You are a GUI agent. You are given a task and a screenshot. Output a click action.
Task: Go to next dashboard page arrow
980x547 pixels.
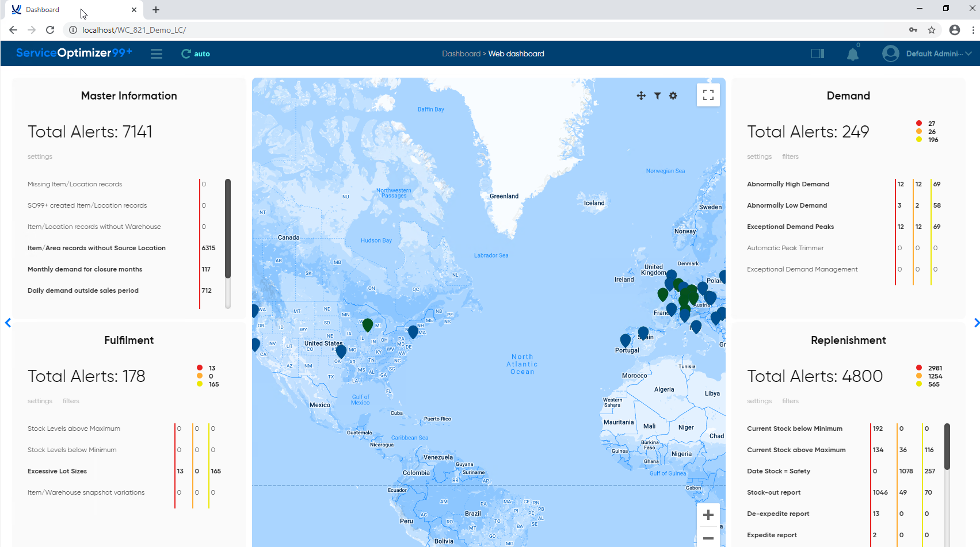click(x=977, y=323)
